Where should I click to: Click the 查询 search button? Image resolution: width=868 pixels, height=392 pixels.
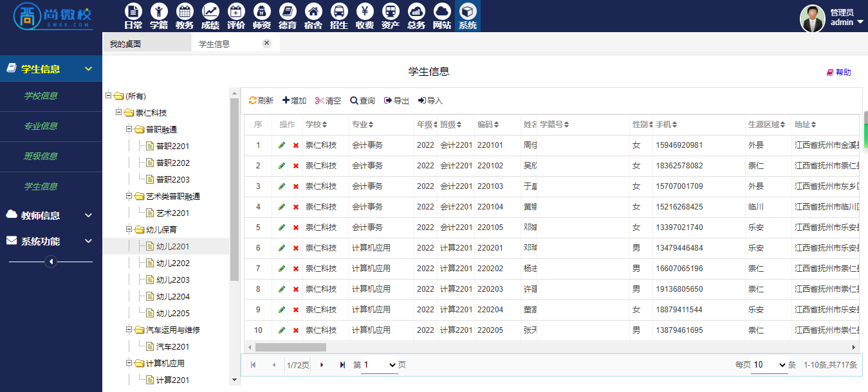point(363,100)
